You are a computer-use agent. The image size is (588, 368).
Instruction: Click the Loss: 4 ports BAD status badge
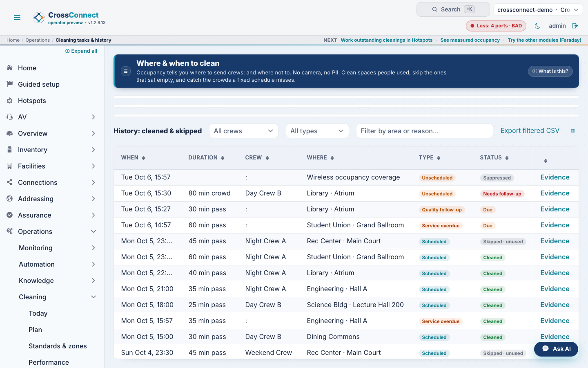[x=496, y=26]
